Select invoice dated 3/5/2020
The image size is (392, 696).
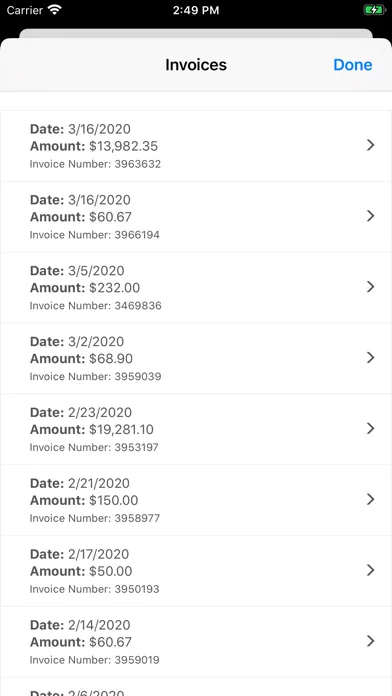point(196,288)
